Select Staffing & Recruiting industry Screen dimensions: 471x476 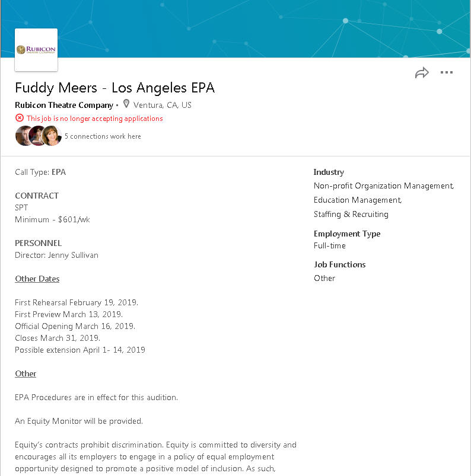(x=351, y=215)
